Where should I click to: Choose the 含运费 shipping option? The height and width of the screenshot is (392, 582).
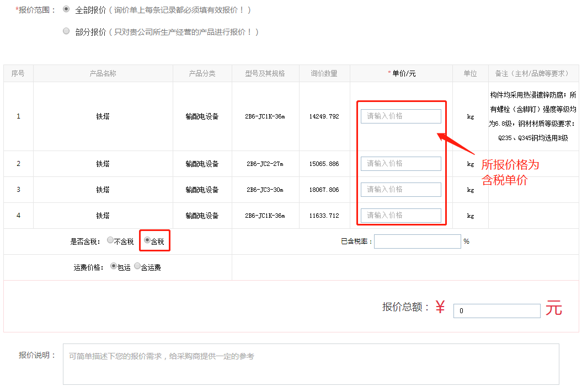137,266
